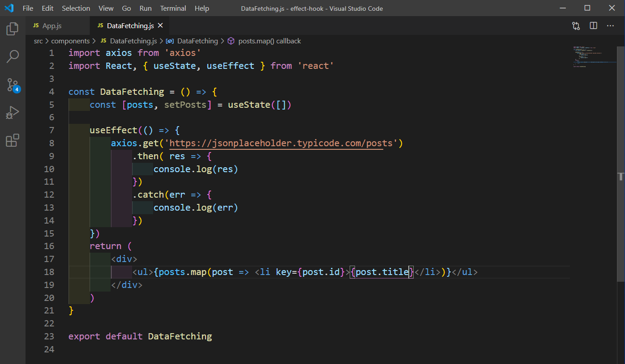Click 'console.log(err)' on line 13
Viewport: 625px width, 364px height.
pyautogui.click(x=196, y=207)
